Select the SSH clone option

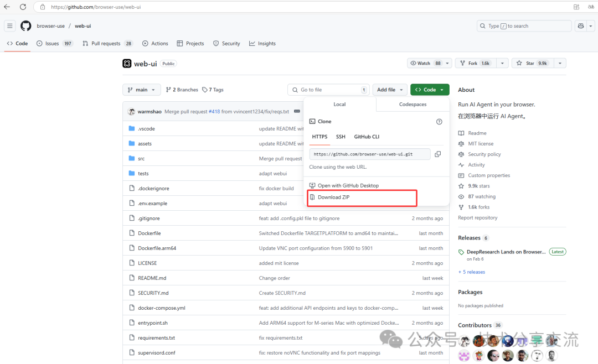coord(341,137)
